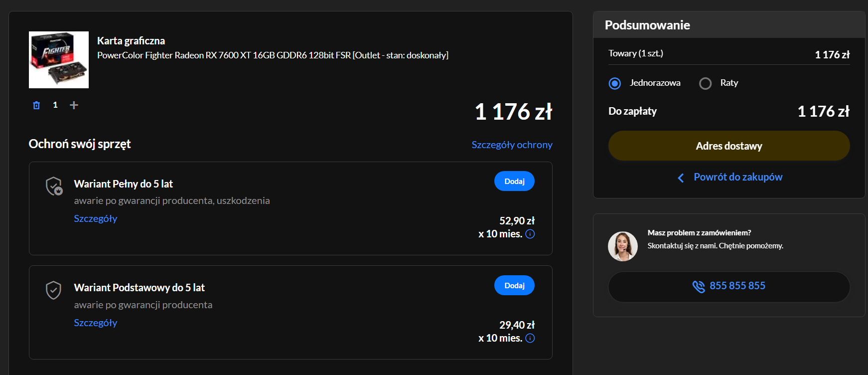Open Szczegóły for Wariant Podstawowy
This screenshot has height=375, width=868.
(96, 323)
